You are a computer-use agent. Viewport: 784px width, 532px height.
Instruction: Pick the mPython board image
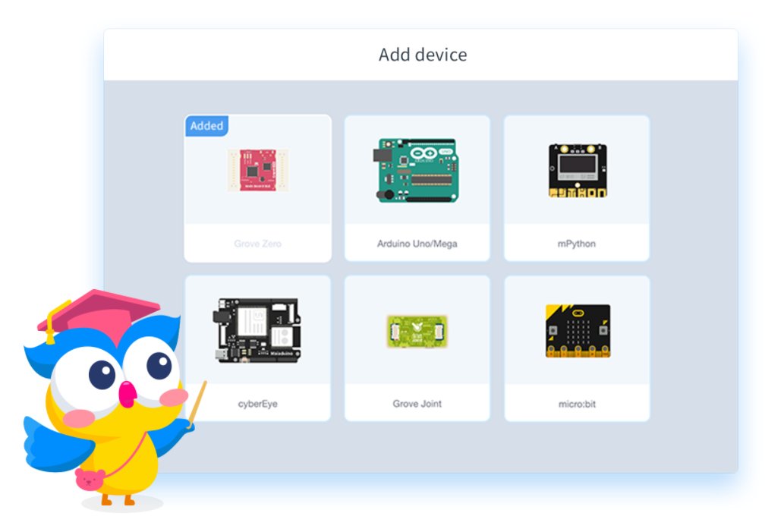coord(578,171)
